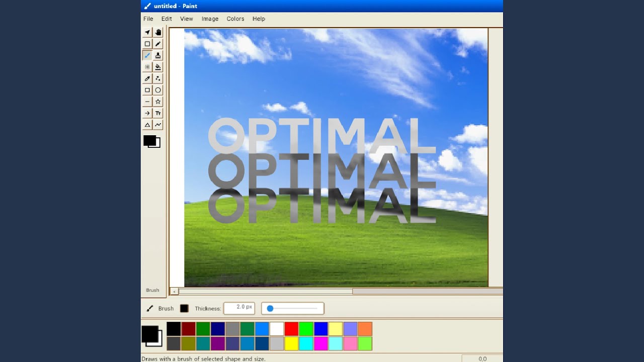Viewport: 644px width, 362px height.
Task: Select the triangle shape tool
Action: click(x=147, y=125)
